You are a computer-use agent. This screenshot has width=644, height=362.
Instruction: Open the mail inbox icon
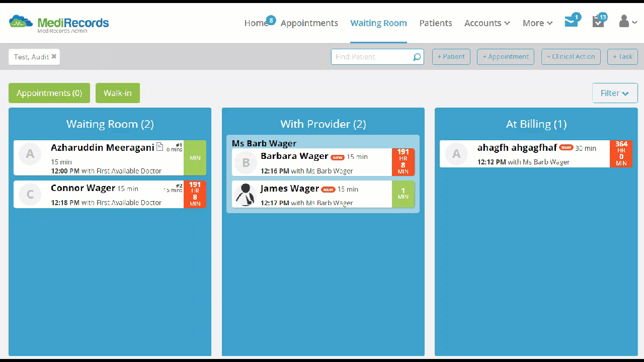571,22
